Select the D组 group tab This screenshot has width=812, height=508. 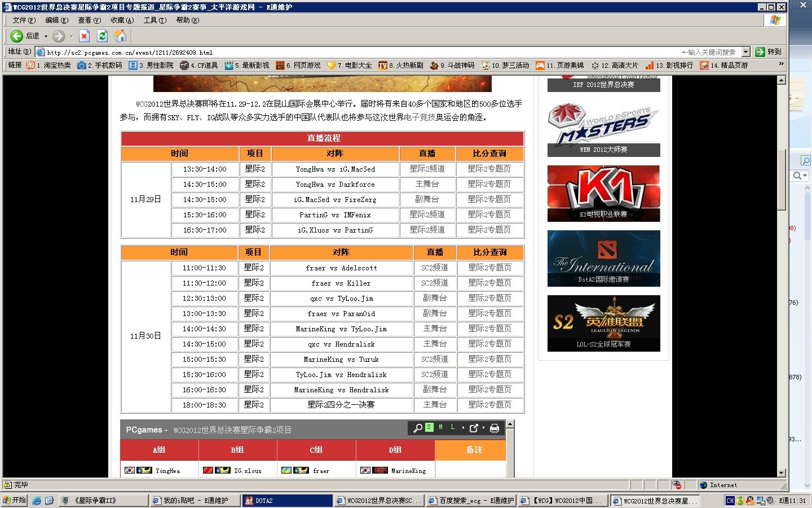[395, 450]
